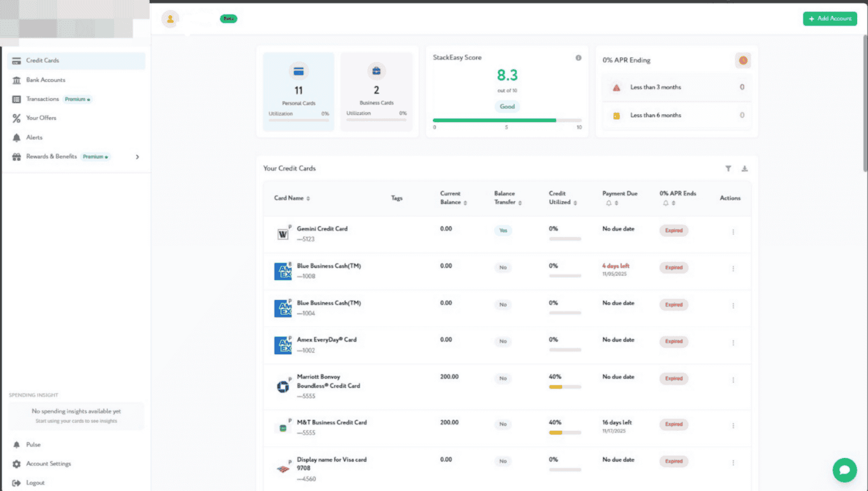Image resolution: width=868 pixels, height=491 pixels.
Task: Open the Transactions section
Action: tap(42, 99)
